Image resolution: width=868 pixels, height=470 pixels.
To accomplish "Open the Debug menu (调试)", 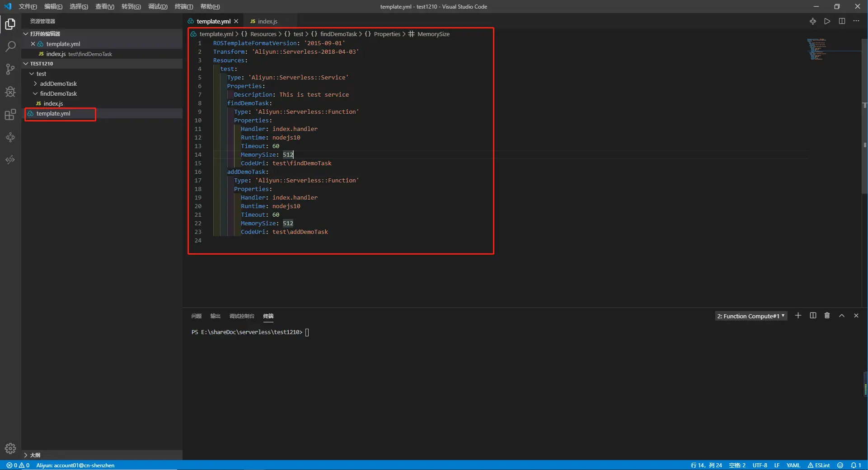I will pos(158,6).
